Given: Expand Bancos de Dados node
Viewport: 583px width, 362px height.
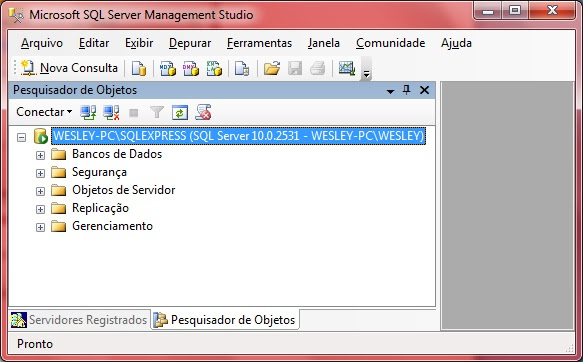Looking at the screenshot, I should [40, 155].
